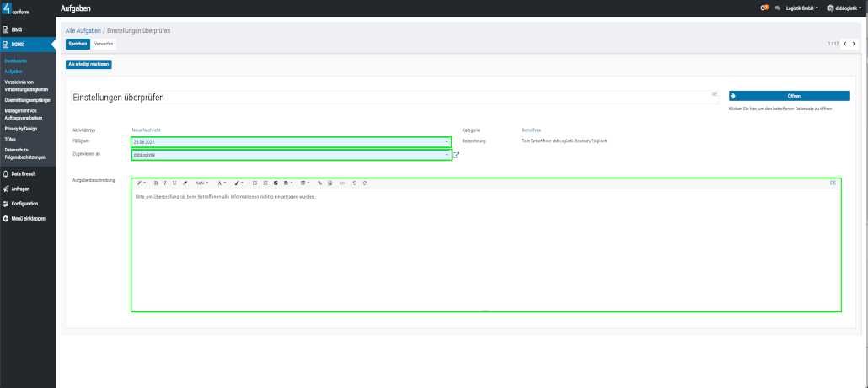Open the external link icon beside Zugewiesen an

click(x=457, y=155)
